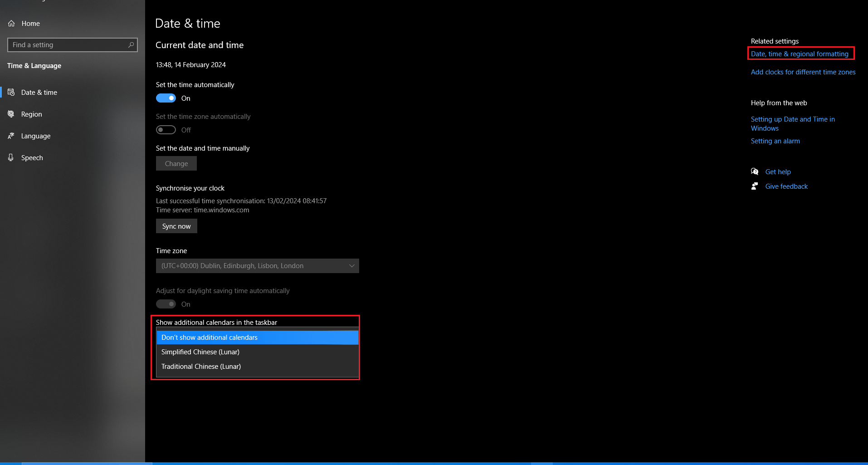Open the Setting an alarm help link
Viewport: 868px width, 465px height.
click(x=775, y=141)
